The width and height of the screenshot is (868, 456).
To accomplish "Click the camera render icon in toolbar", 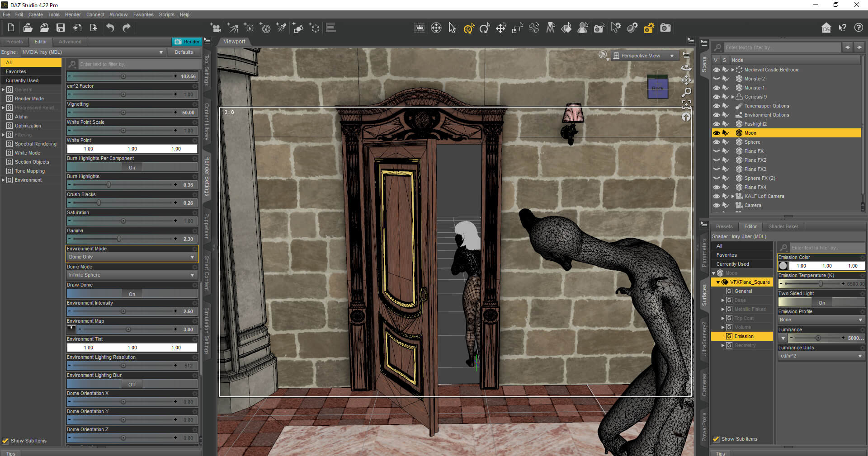I will tap(665, 28).
